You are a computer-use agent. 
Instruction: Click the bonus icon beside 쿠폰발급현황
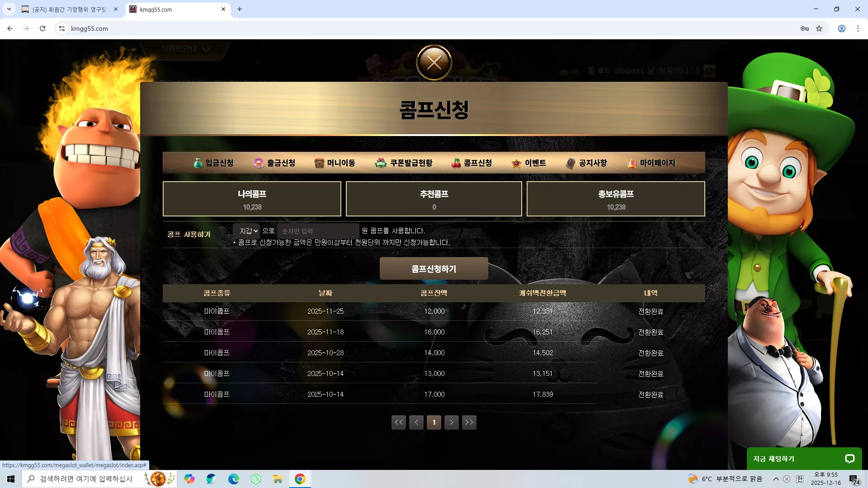tap(381, 163)
